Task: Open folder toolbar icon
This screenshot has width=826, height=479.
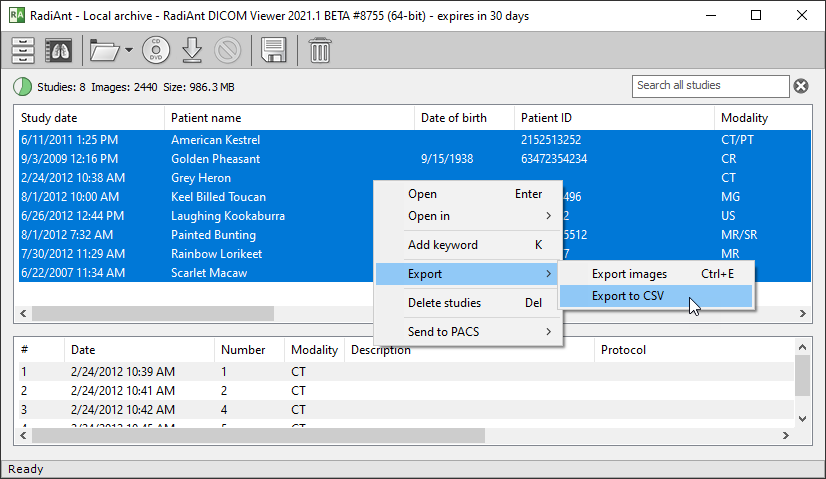Action: [105, 51]
